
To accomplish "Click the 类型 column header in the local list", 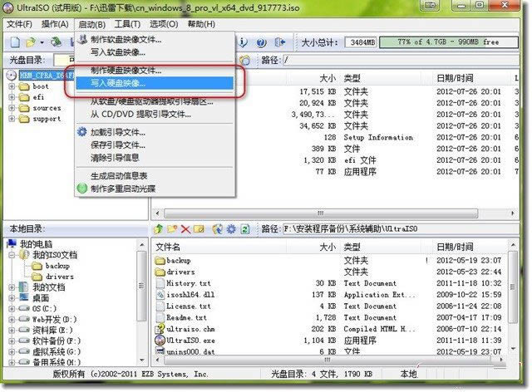I will [352, 247].
